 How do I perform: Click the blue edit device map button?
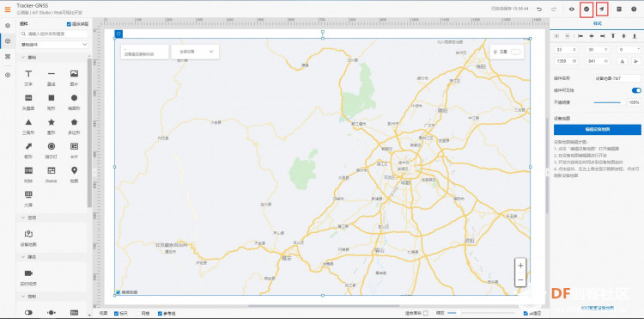(x=597, y=130)
